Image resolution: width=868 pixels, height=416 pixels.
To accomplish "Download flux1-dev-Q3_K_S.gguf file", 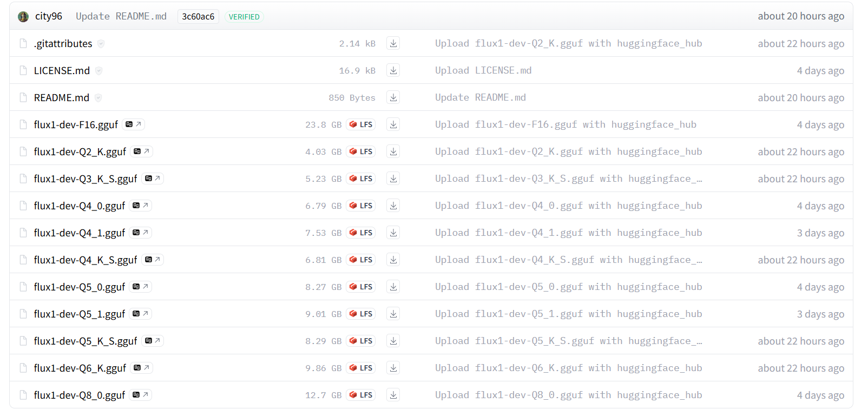I will coord(393,179).
